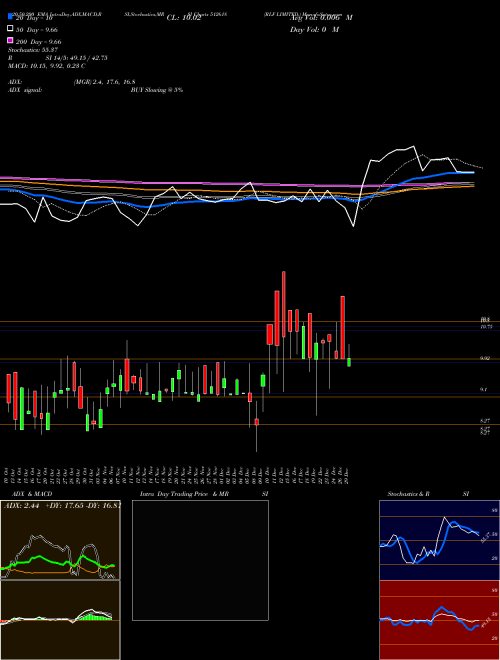The width and height of the screenshot is (500, 660).
Task: Click the 9.92 price axis label
Action: (x=485, y=358)
